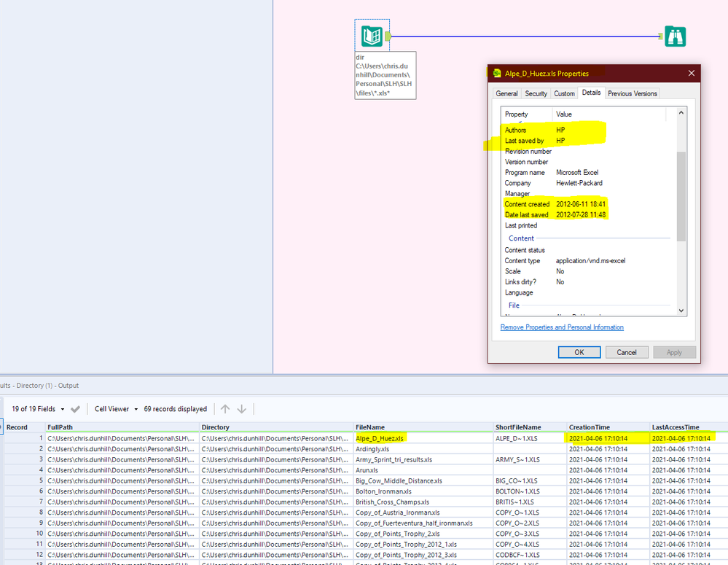This screenshot has width=728, height=565.
Task: Select the Browse tool with binoculars
Action: [x=675, y=36]
